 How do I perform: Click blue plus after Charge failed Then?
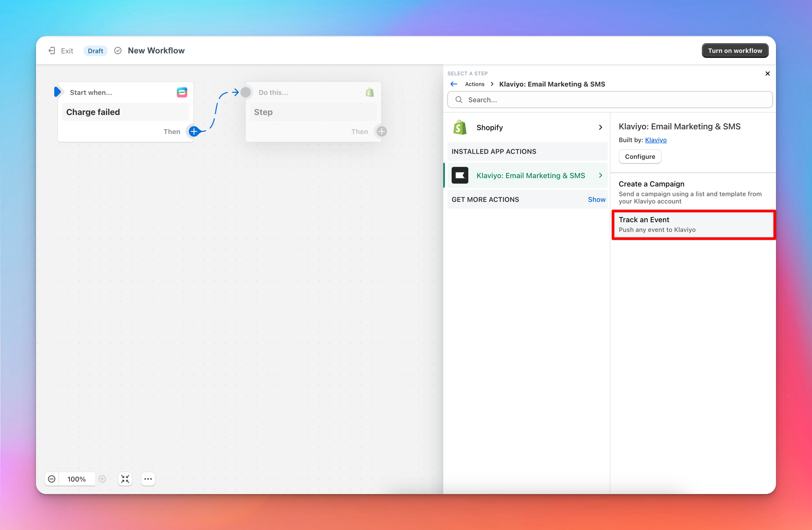click(194, 131)
